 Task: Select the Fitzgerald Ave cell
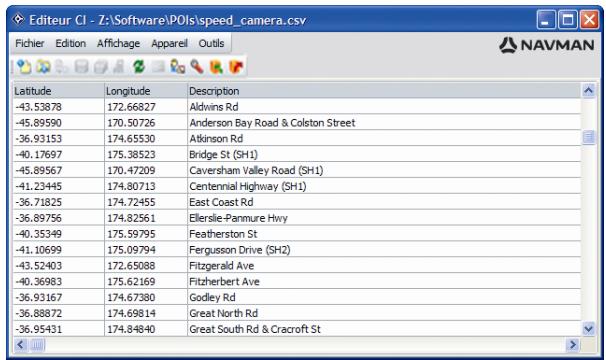(x=384, y=266)
